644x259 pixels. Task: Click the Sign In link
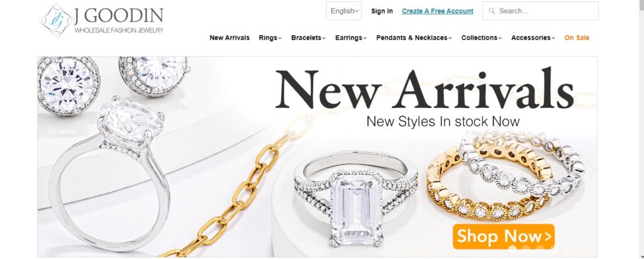click(382, 11)
